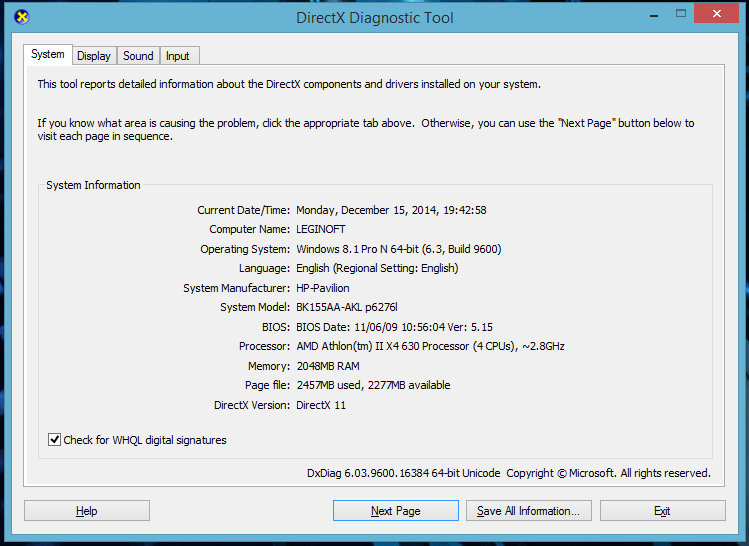
Task: Switch to the System tab
Action: coord(48,54)
